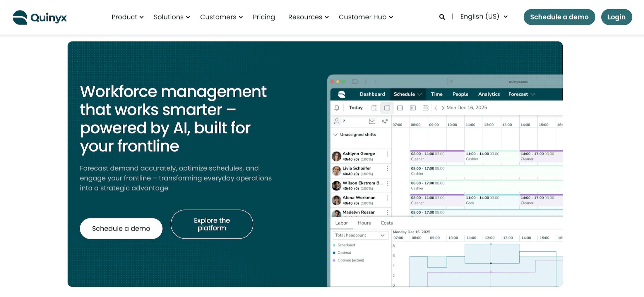Image resolution: width=644 pixels, height=297 pixels.
Task: Click the Today button in the schedule toolbar
Action: coord(355,108)
